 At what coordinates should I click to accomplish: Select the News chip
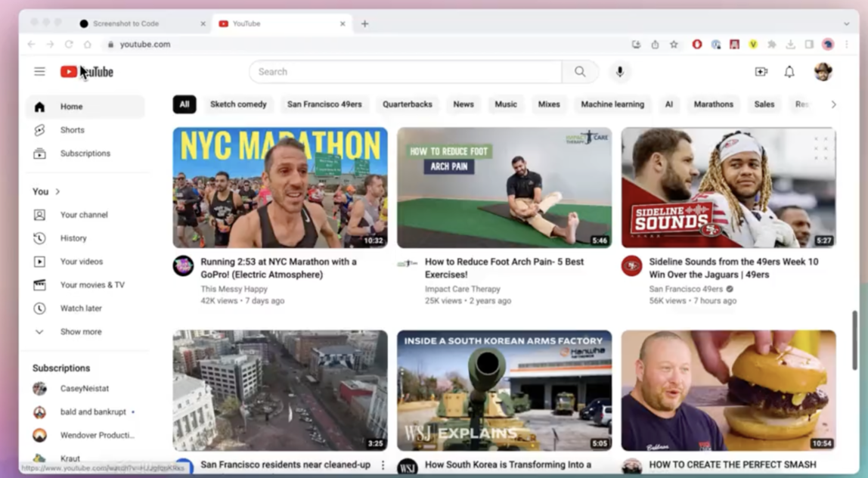point(463,104)
